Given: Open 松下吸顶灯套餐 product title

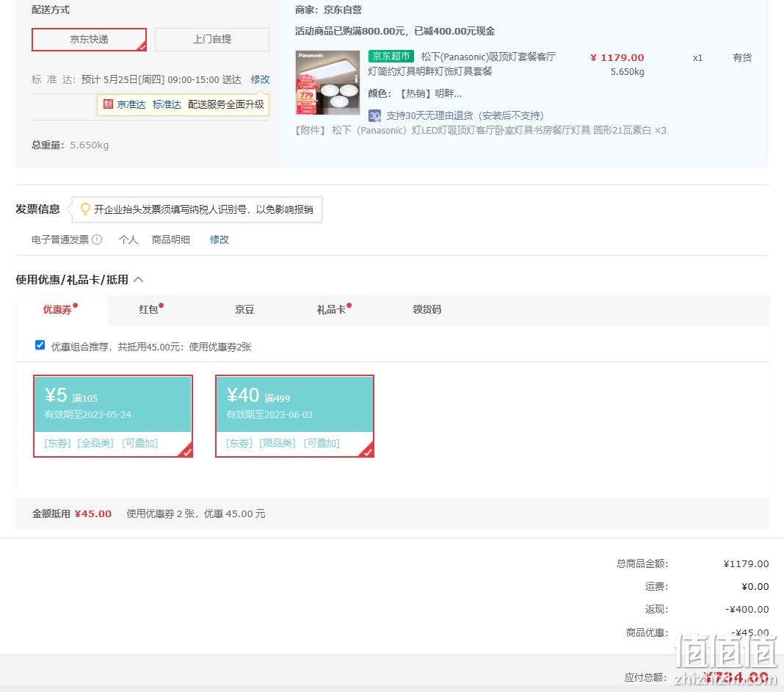Looking at the screenshot, I should [x=462, y=64].
